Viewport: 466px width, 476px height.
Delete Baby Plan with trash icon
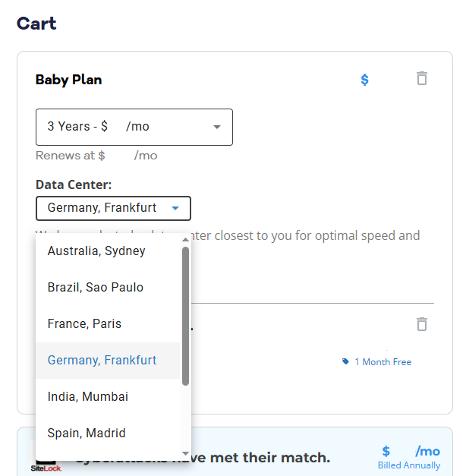pos(422,78)
